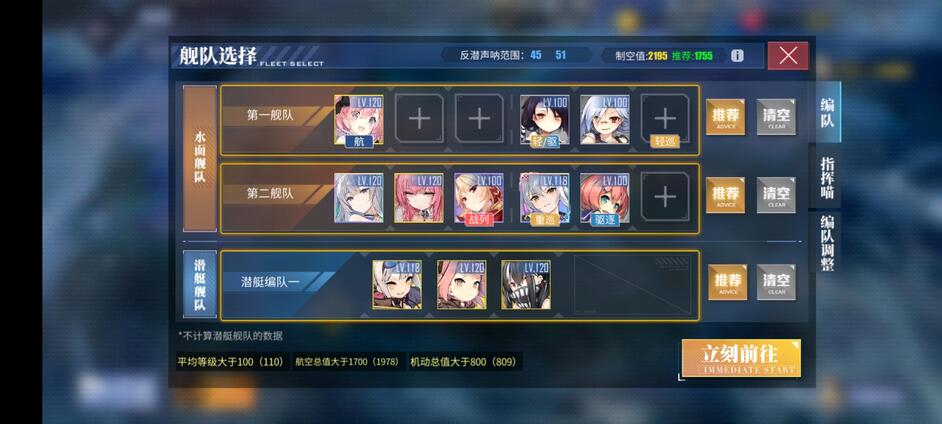The height and width of the screenshot is (424, 942).
Task: Add ship to first fleet's third slot
Action: [x=479, y=120]
